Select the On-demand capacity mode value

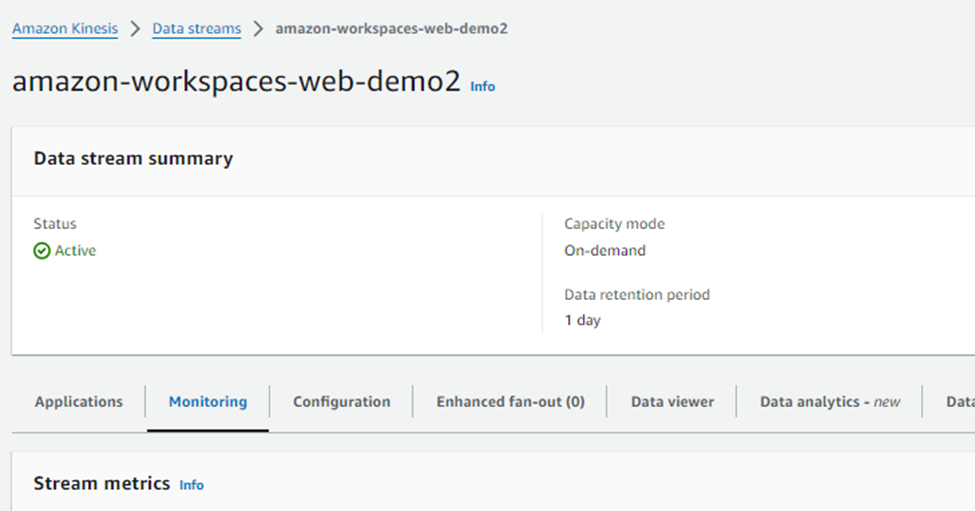click(604, 251)
